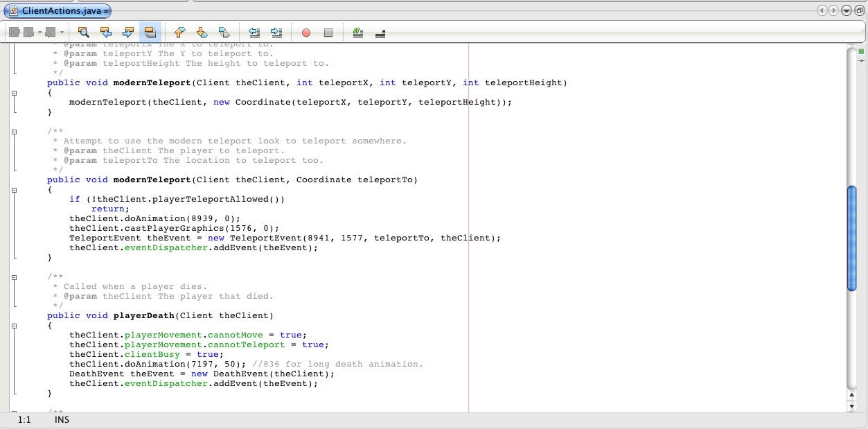Shift the line right

276,32
